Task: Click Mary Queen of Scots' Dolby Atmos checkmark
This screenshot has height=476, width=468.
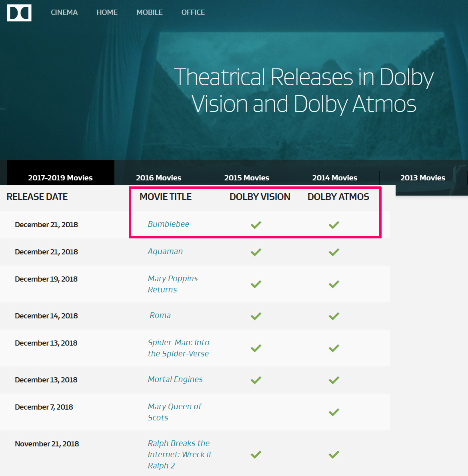Action: [334, 412]
